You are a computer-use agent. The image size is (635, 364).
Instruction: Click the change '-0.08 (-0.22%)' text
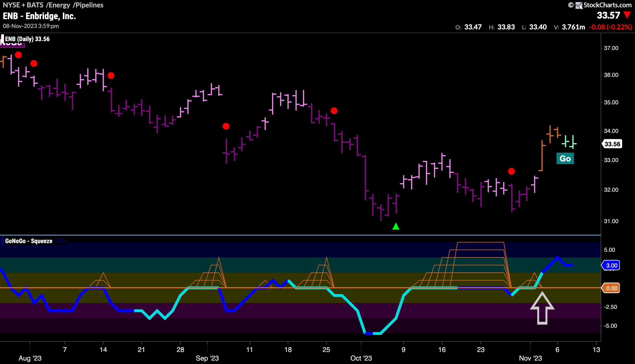[611, 27]
